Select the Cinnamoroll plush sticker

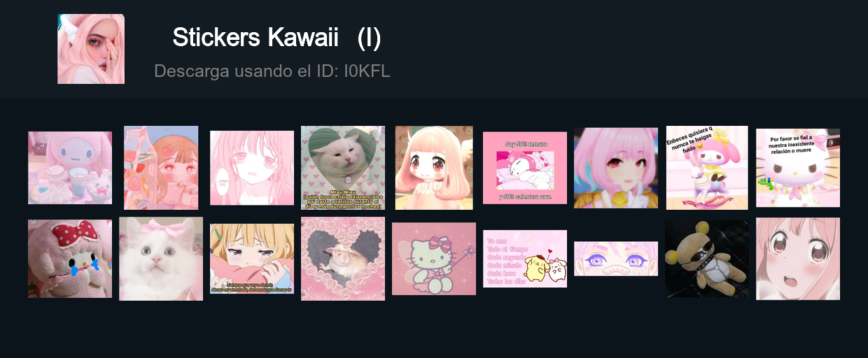click(x=70, y=168)
